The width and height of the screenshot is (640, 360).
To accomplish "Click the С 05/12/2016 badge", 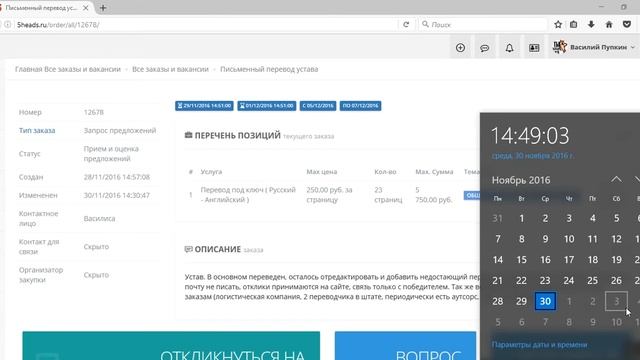I will 318,106.
